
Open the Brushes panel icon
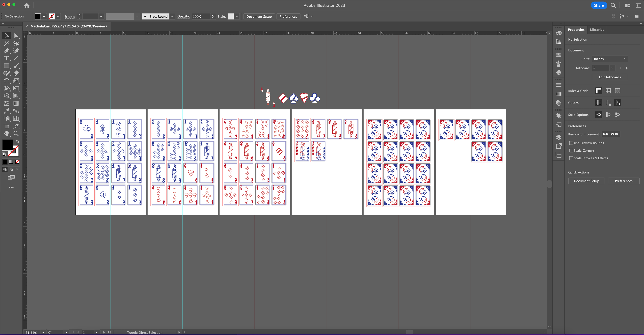(558, 64)
